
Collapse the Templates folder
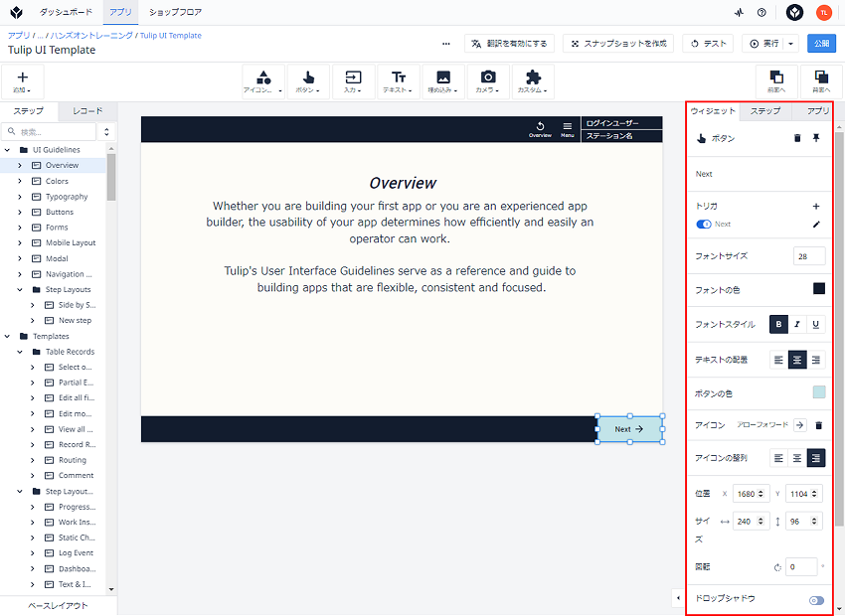coord(7,336)
